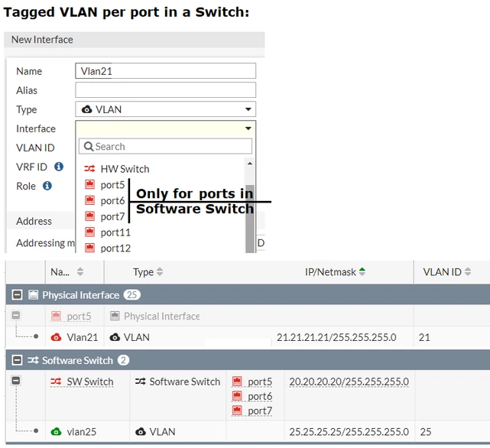Click the interface Search box
Image resolution: width=490 pixels, height=448 pixels.
(x=166, y=146)
